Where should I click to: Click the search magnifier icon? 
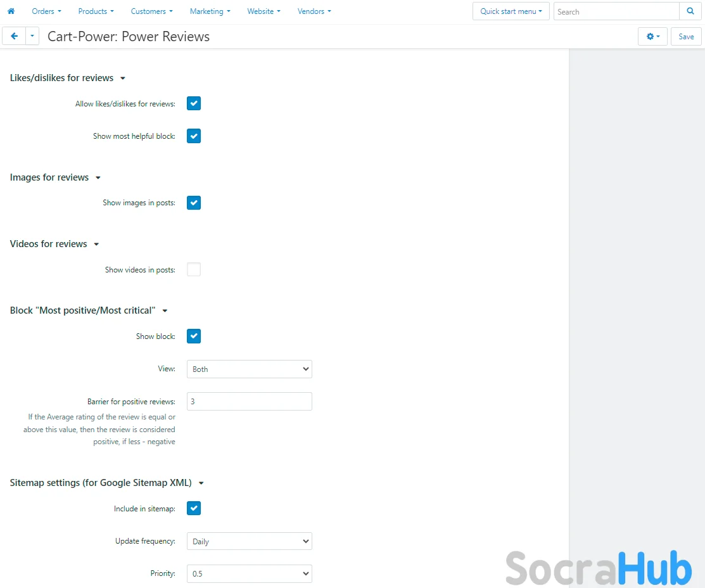[690, 11]
